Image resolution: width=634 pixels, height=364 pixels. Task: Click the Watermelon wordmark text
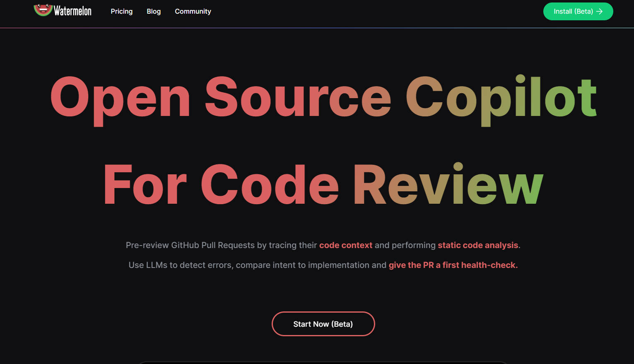coord(72,11)
